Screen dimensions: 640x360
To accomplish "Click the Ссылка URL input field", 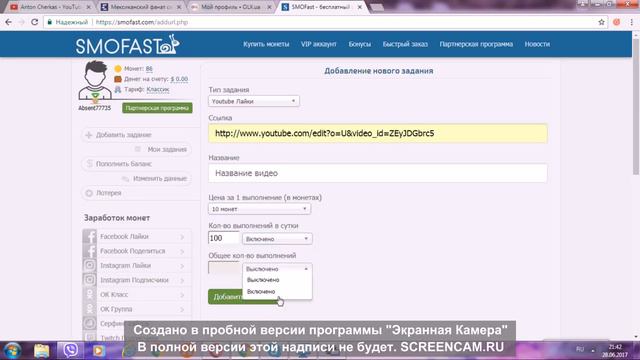I will tap(378, 133).
